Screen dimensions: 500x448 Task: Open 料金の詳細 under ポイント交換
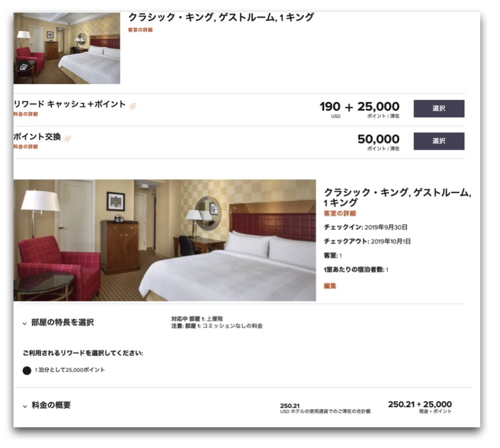[26, 146]
